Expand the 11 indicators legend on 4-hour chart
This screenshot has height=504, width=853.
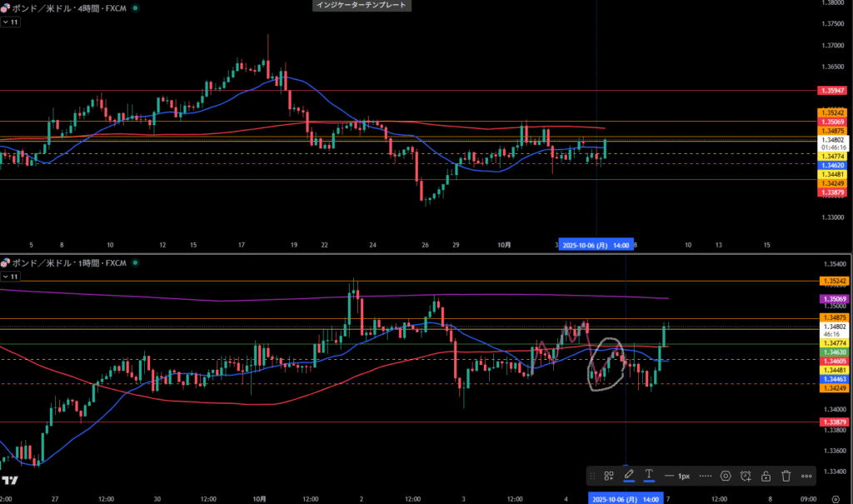[x=11, y=22]
